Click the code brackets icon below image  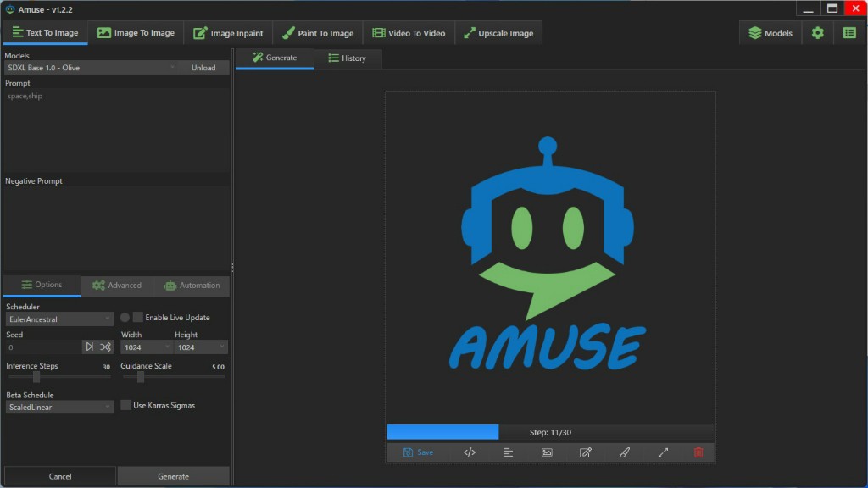click(470, 452)
